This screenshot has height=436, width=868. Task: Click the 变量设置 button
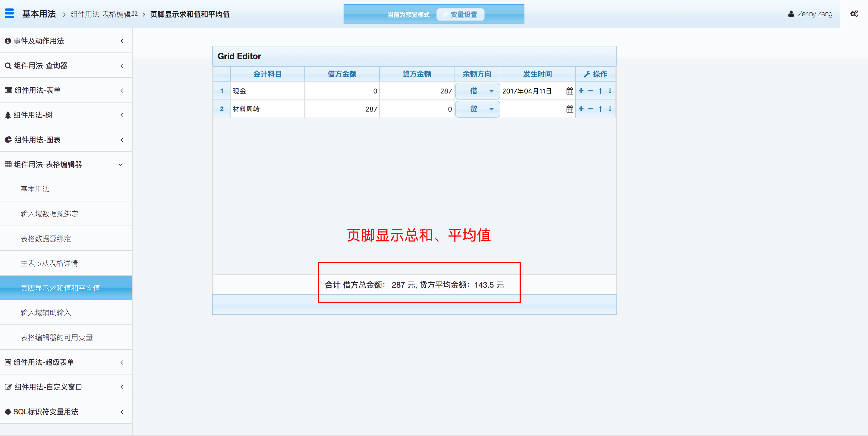click(460, 14)
